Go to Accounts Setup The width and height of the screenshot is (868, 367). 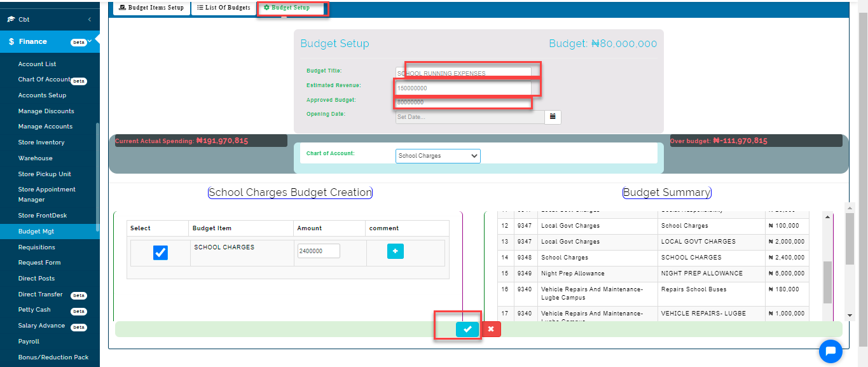(42, 95)
